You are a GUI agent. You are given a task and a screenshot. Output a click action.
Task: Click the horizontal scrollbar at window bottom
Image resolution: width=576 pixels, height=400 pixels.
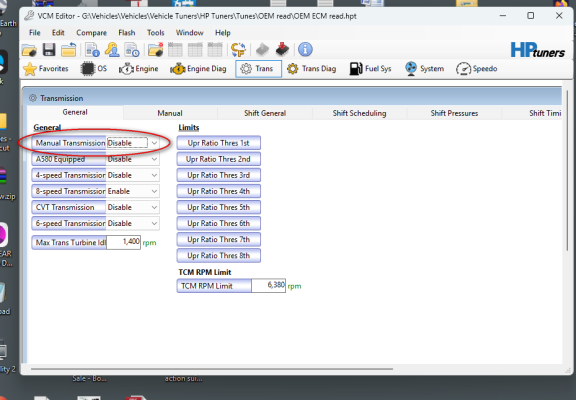click(x=212, y=369)
